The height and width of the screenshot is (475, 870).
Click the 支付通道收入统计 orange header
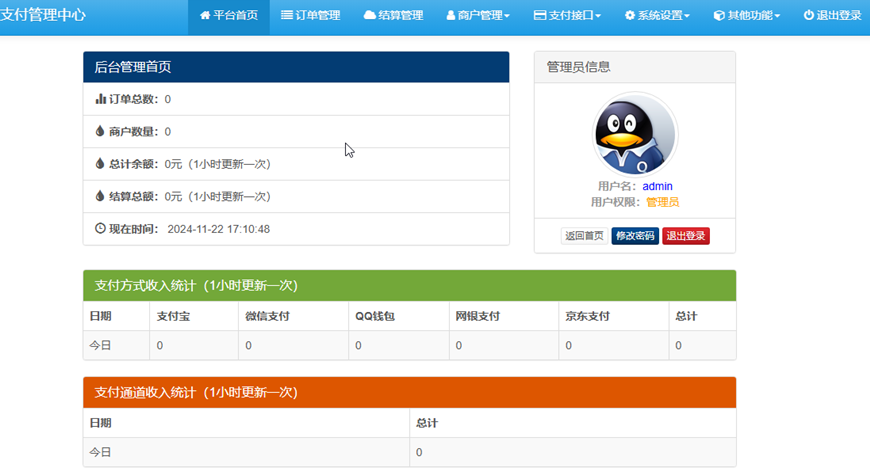point(409,392)
